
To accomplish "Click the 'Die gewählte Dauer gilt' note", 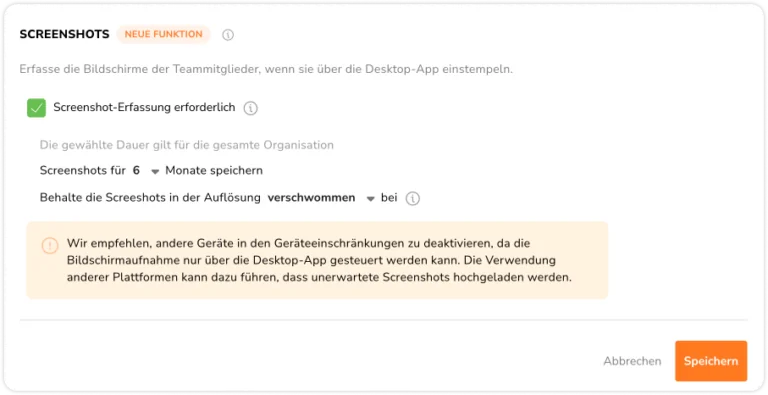I will [187, 145].
